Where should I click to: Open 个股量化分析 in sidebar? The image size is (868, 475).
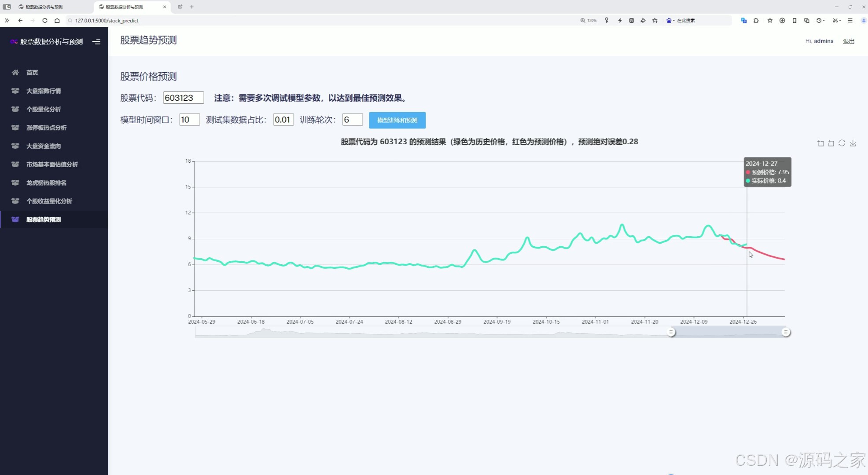pos(43,110)
